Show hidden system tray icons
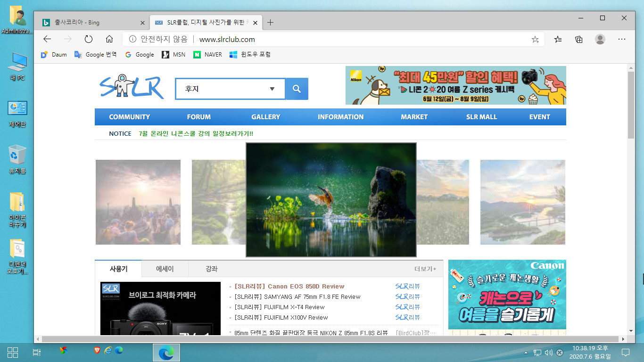 click(x=526, y=352)
